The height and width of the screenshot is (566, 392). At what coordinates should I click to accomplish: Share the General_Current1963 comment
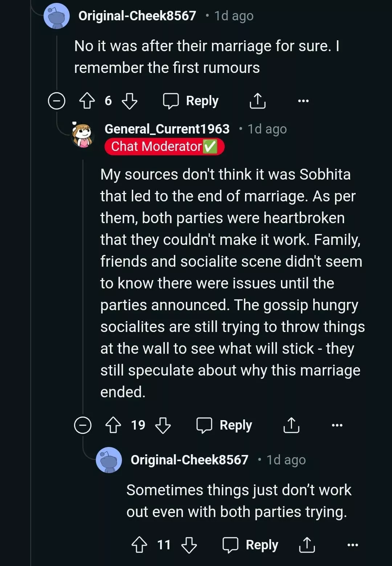[291, 425]
